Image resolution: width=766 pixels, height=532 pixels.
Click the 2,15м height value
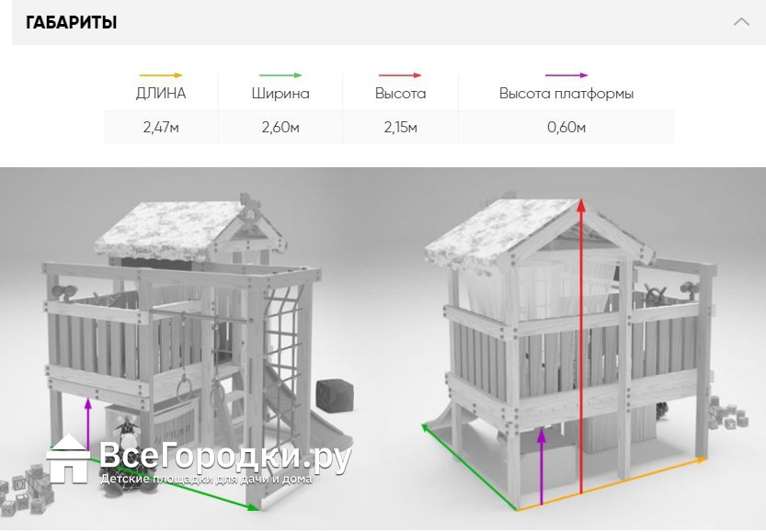400,127
